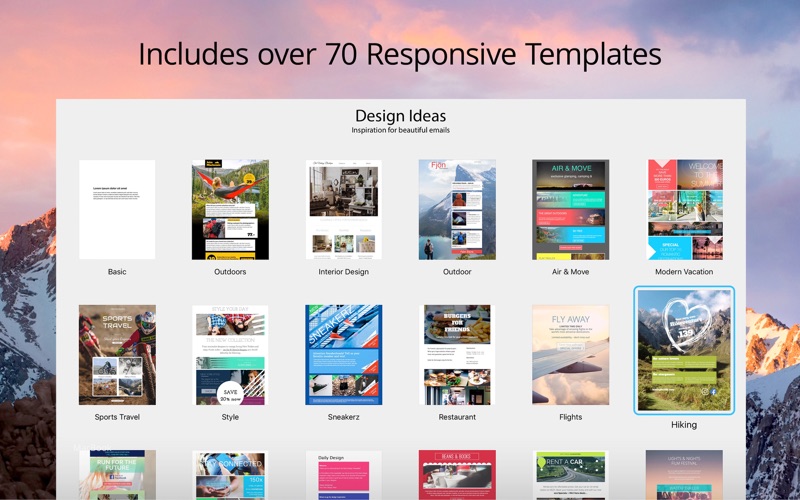
Task: Open the Run For The Future template
Action: [x=117, y=475]
